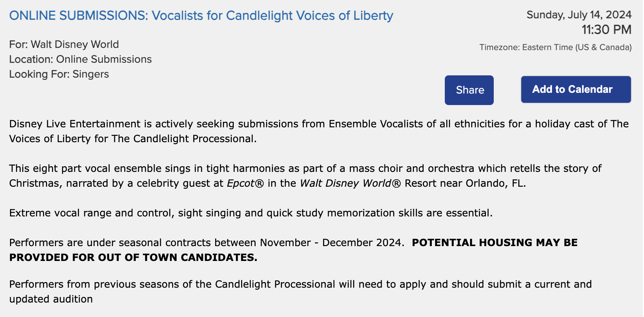Click the italic 'Walt Disney World®' text
This screenshot has height=317, width=644.
point(350,183)
